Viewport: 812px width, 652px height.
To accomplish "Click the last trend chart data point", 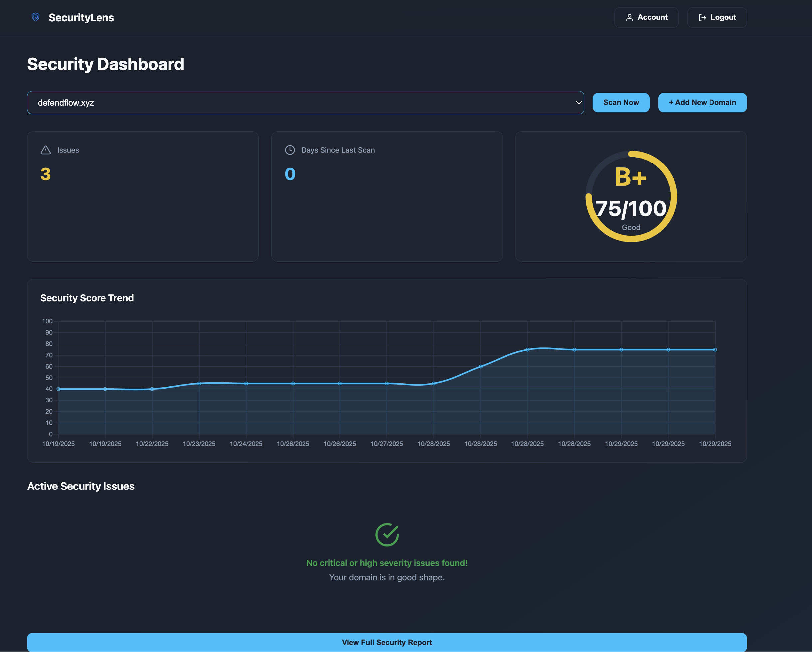I will (715, 350).
